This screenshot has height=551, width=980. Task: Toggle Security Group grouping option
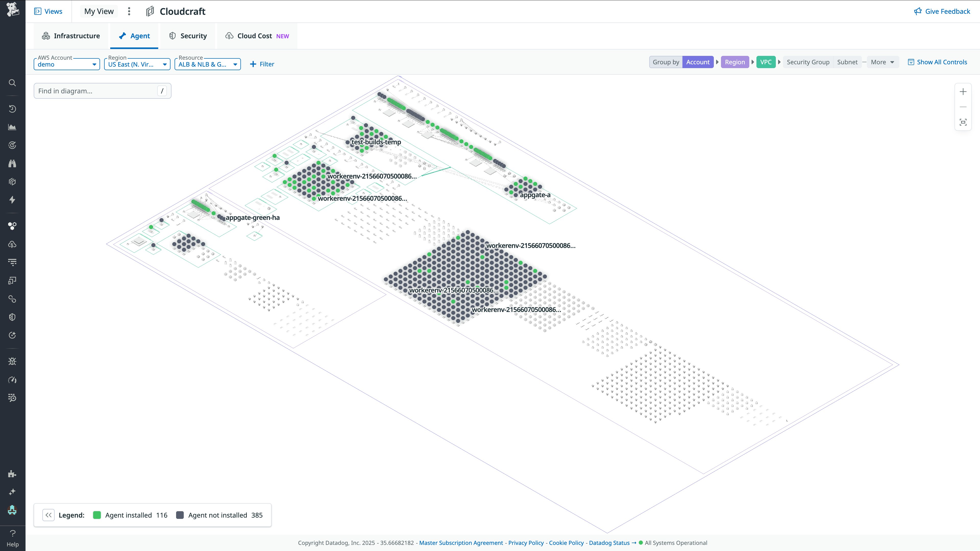(808, 62)
